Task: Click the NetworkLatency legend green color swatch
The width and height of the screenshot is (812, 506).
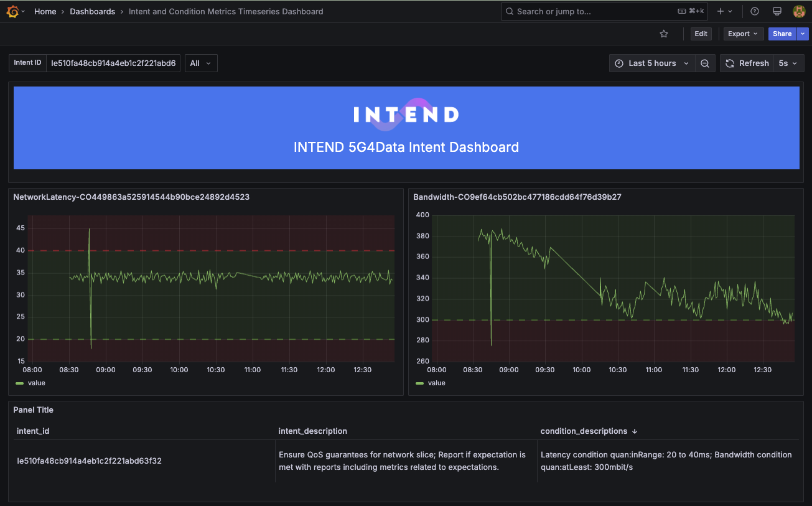Action: click(19, 383)
